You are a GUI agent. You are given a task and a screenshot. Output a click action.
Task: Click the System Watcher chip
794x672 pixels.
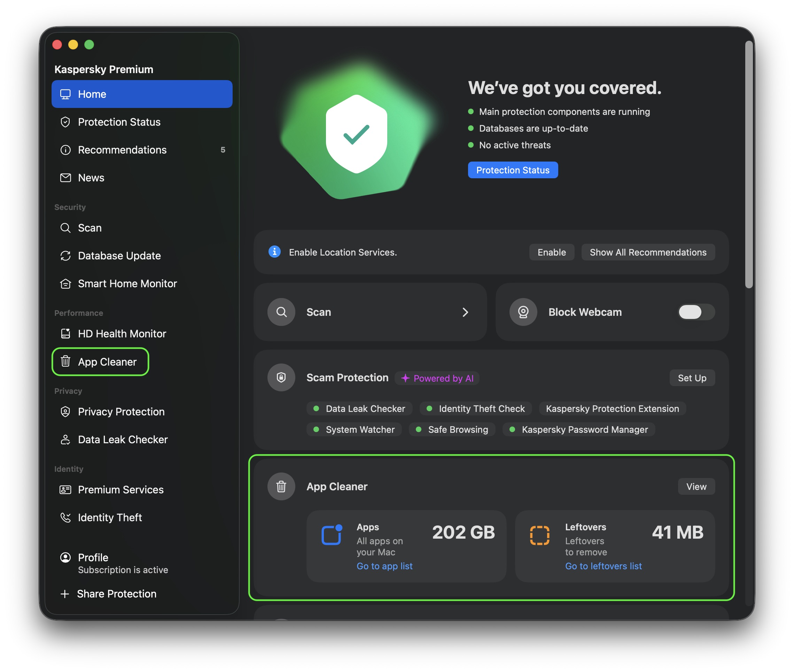click(354, 429)
